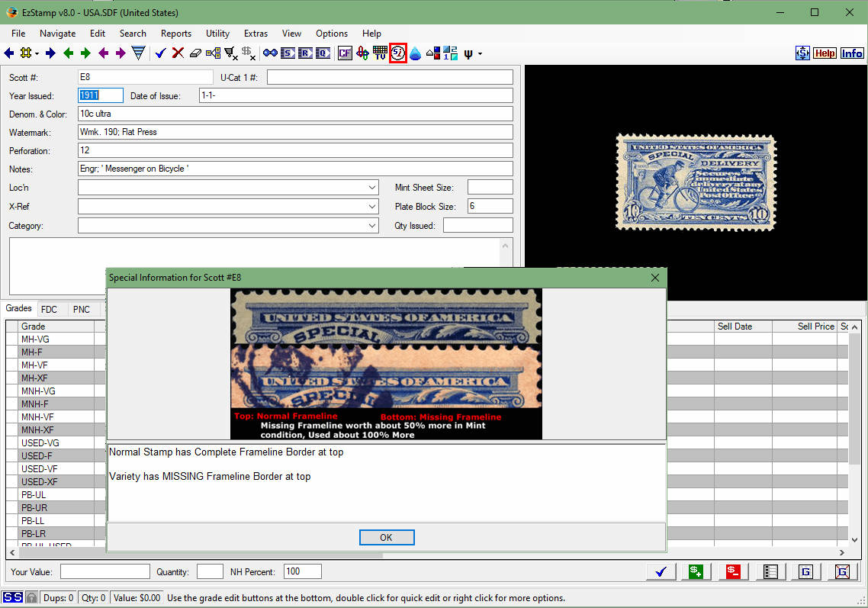
Task: Switch to the FDC tab
Action: coord(50,309)
